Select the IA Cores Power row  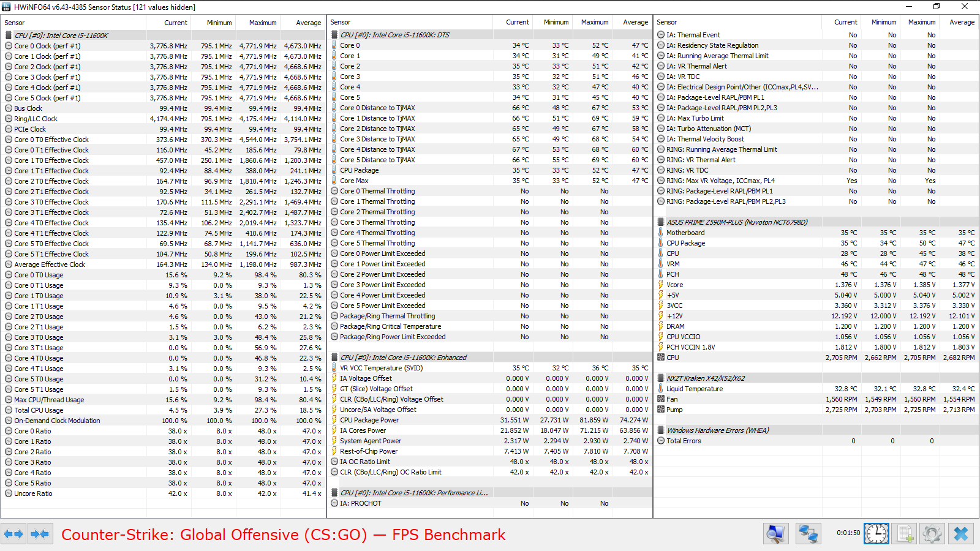(x=490, y=430)
